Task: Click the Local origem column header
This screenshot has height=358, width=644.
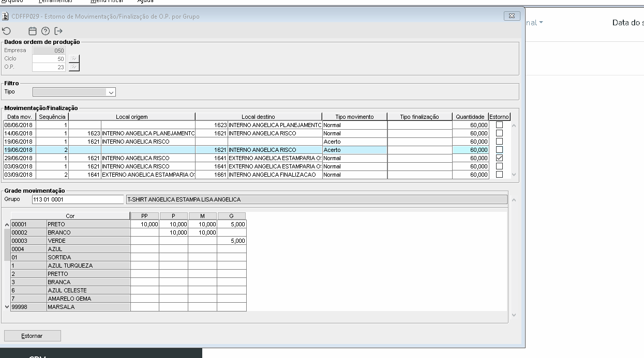Action: tap(132, 117)
